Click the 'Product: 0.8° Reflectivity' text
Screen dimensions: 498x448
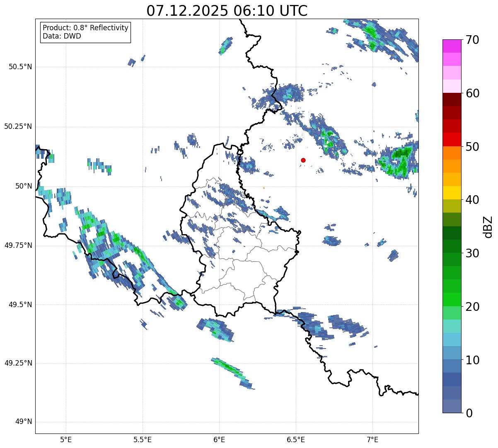(x=86, y=28)
